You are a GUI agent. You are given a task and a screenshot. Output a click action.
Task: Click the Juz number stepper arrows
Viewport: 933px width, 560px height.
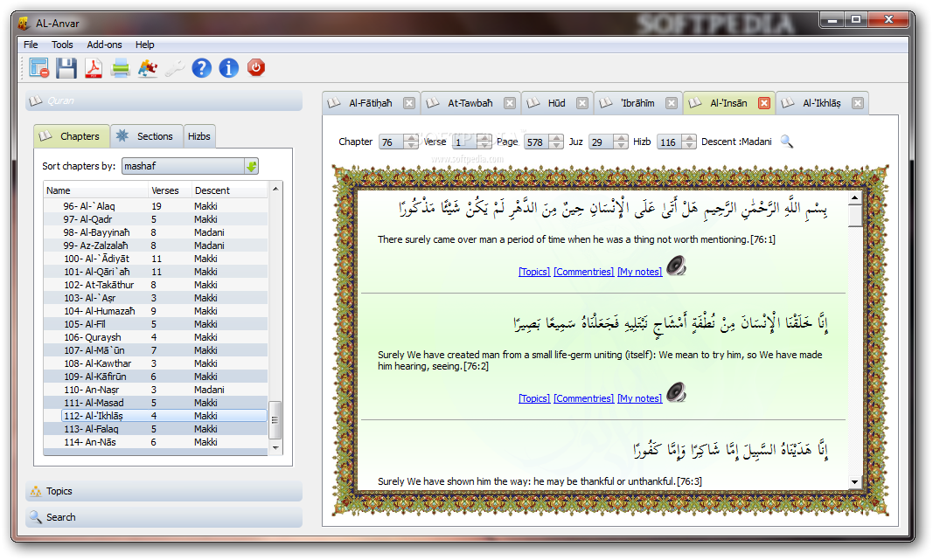pos(621,142)
